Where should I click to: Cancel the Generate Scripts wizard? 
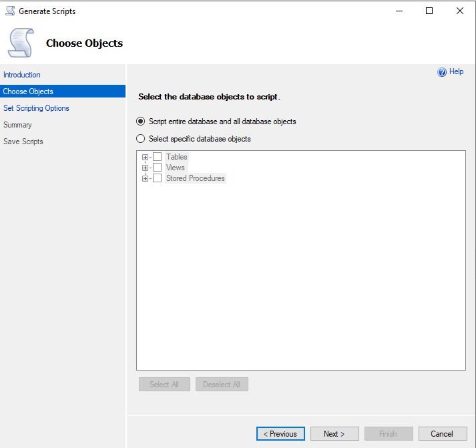point(442,434)
